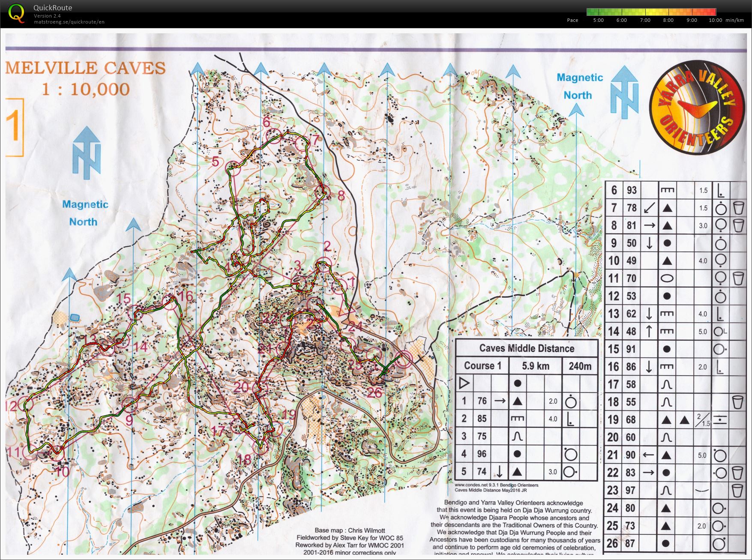The width and height of the screenshot is (752, 560).
Task: Click the Caves Middle Distance table header
Action: [x=526, y=348]
